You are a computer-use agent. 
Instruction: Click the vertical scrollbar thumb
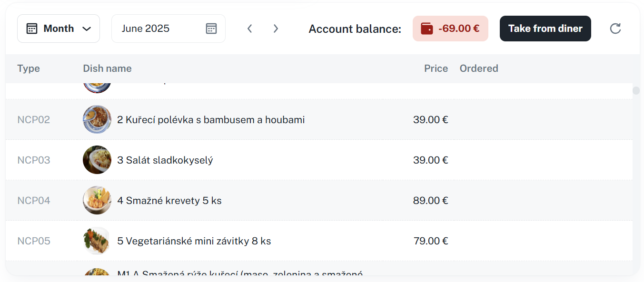pos(636,91)
